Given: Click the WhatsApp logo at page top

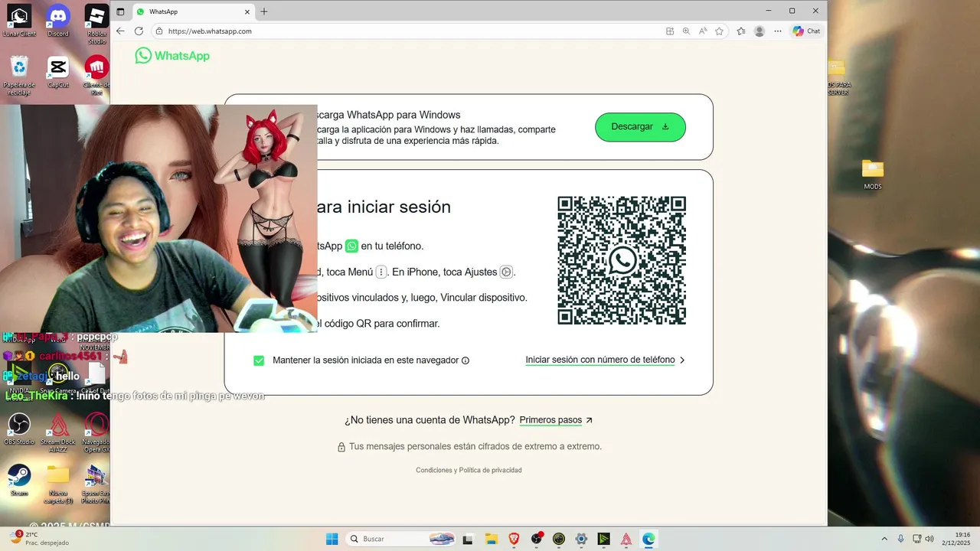Looking at the screenshot, I should [172, 56].
